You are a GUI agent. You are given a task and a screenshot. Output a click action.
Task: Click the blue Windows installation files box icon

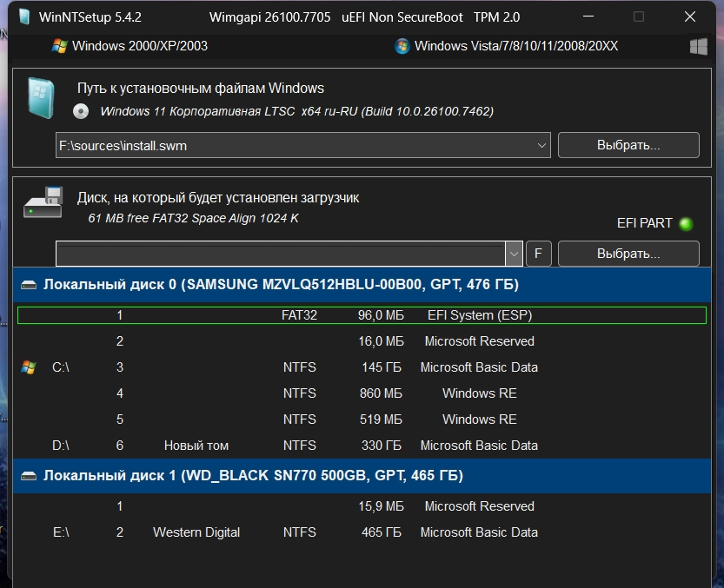41,96
